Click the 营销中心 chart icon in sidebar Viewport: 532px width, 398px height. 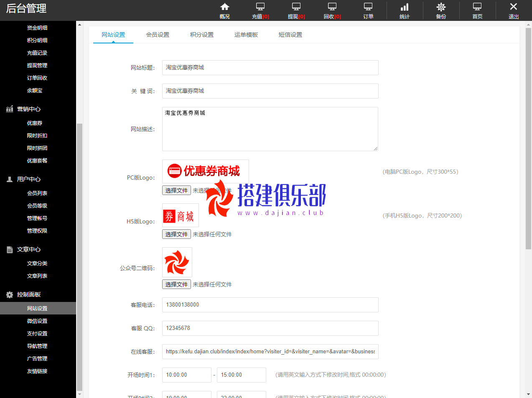pos(10,109)
